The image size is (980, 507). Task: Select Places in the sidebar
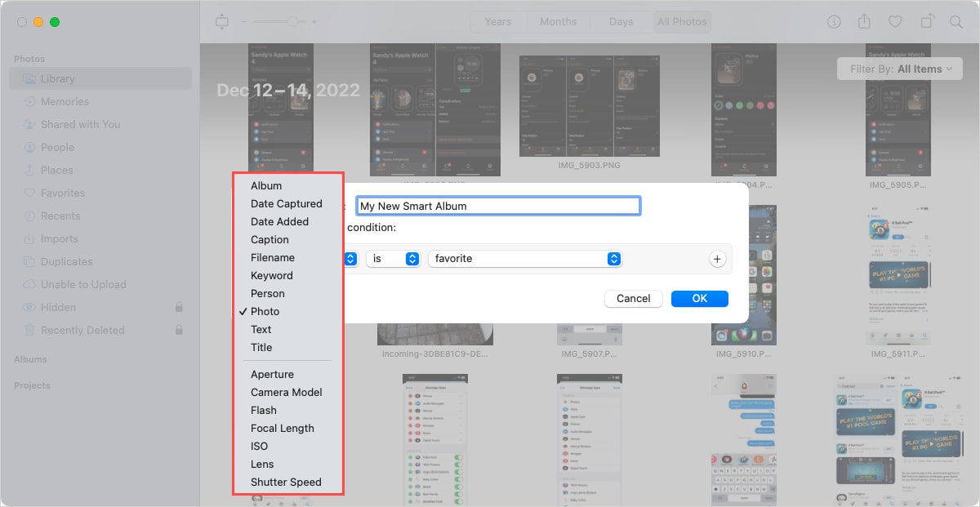tap(59, 170)
